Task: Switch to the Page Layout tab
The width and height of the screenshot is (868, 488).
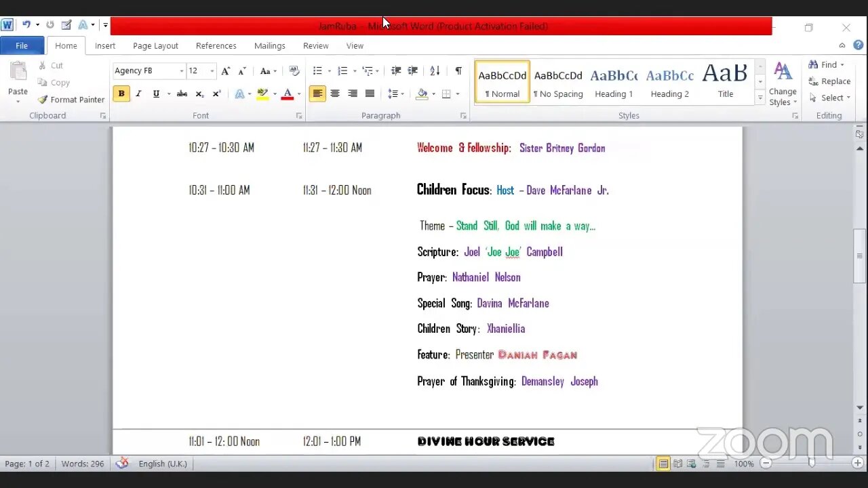Action: pos(155,45)
